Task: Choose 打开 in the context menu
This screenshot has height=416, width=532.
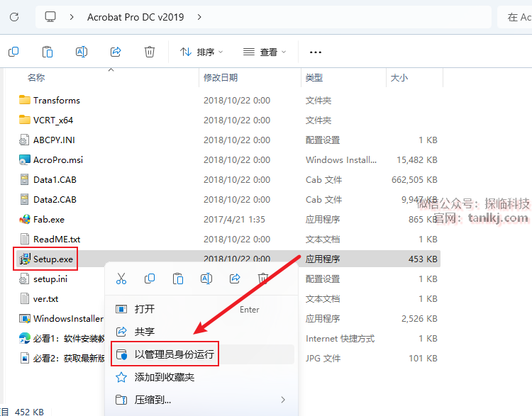Action: 145,309
